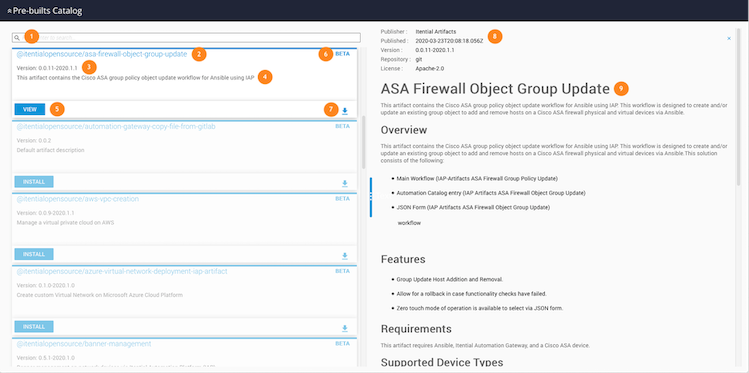
Task: Open the automation-gateway-copy-file-from-gitlab title link
Action: pyautogui.click(x=116, y=127)
